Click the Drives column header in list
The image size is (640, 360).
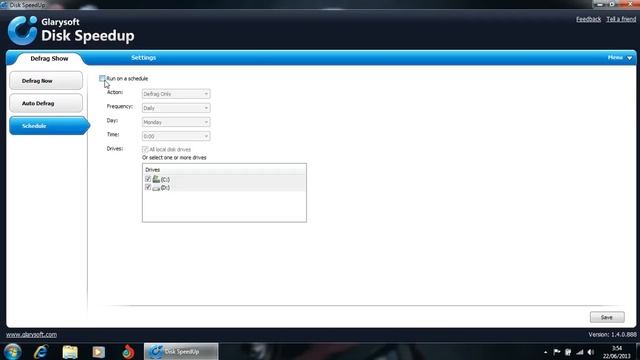point(224,169)
